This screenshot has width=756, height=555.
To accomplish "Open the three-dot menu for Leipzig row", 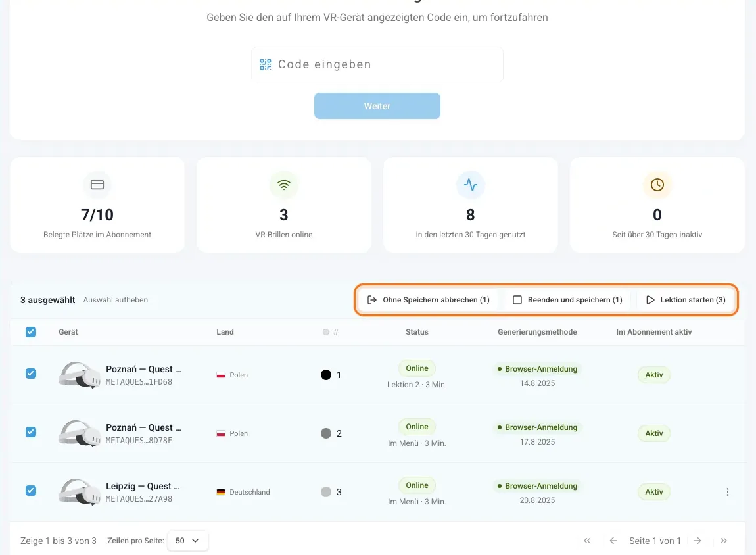I will tap(728, 492).
